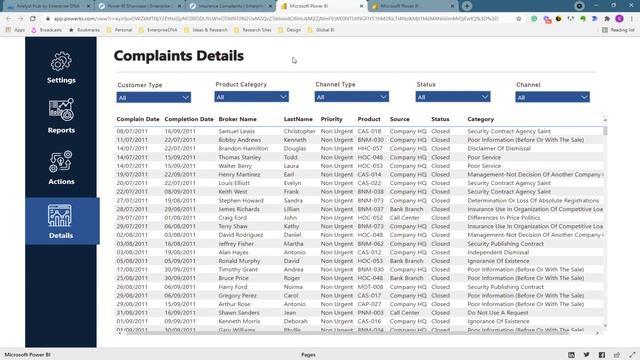Screen dimensions: 640x360
Task: Share report via LinkedIn icon
Action: pyautogui.click(x=571, y=355)
